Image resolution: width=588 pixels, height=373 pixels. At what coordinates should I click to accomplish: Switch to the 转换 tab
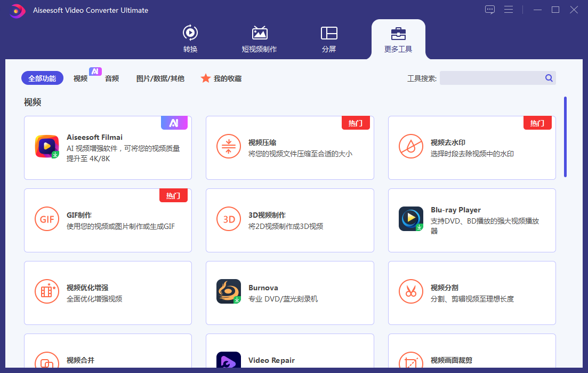point(190,39)
